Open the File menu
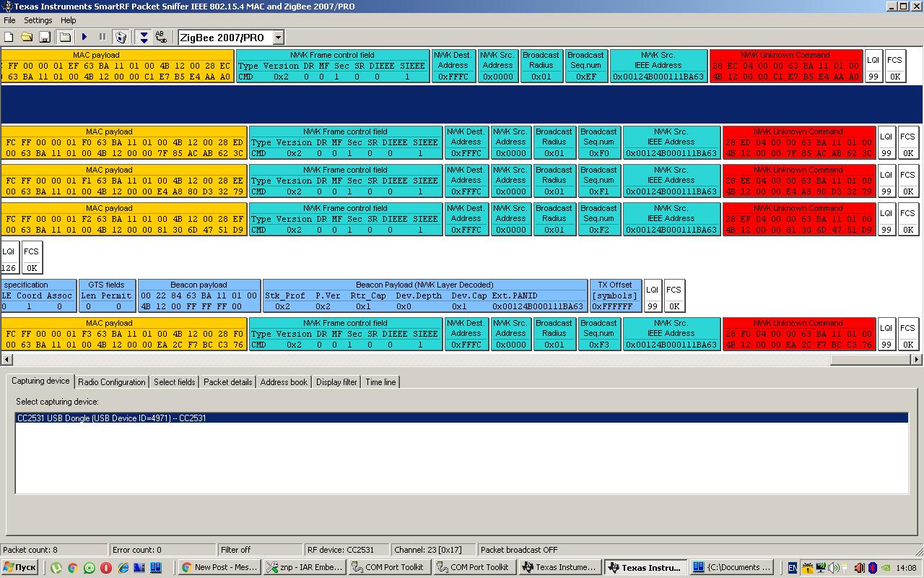The width and height of the screenshot is (924, 578). [9, 20]
